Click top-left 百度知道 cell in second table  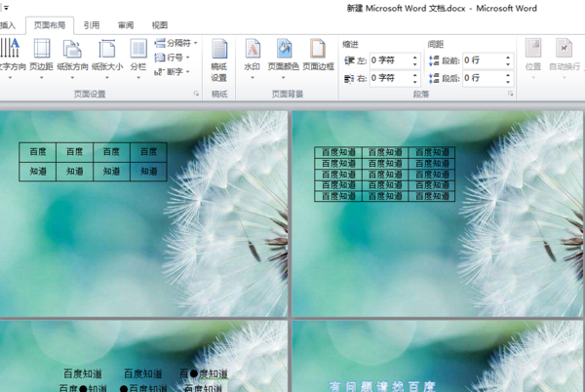pos(338,152)
